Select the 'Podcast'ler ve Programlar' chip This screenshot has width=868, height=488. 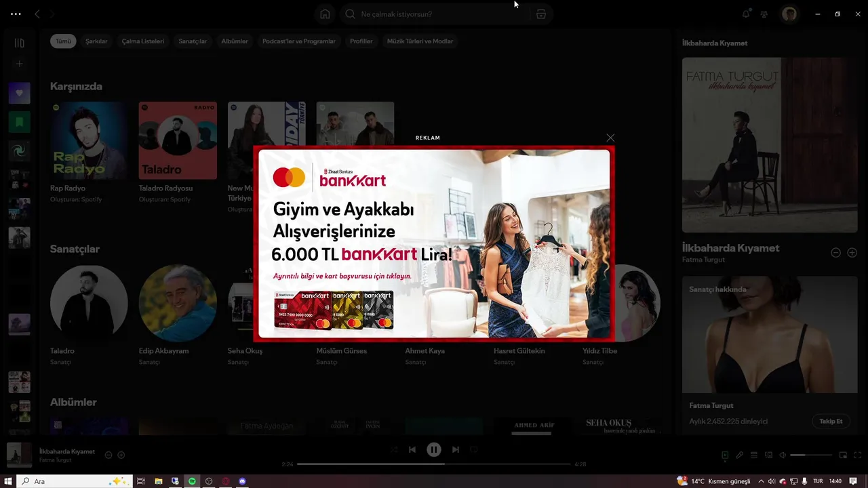[299, 41]
